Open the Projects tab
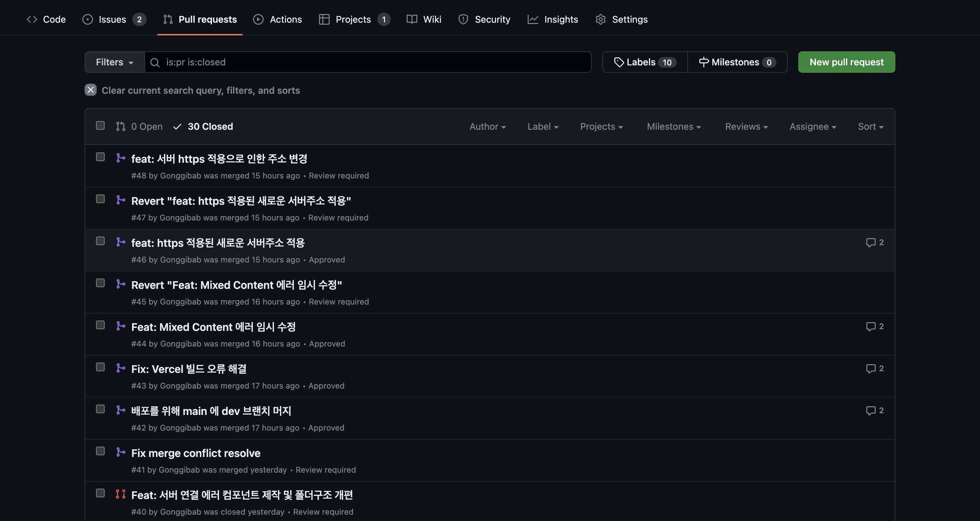 pyautogui.click(x=354, y=19)
